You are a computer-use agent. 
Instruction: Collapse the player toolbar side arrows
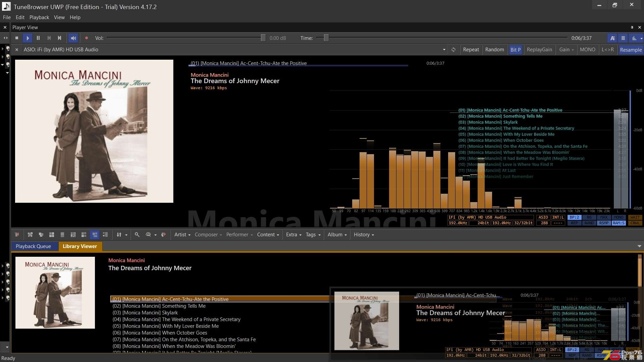coord(5,38)
